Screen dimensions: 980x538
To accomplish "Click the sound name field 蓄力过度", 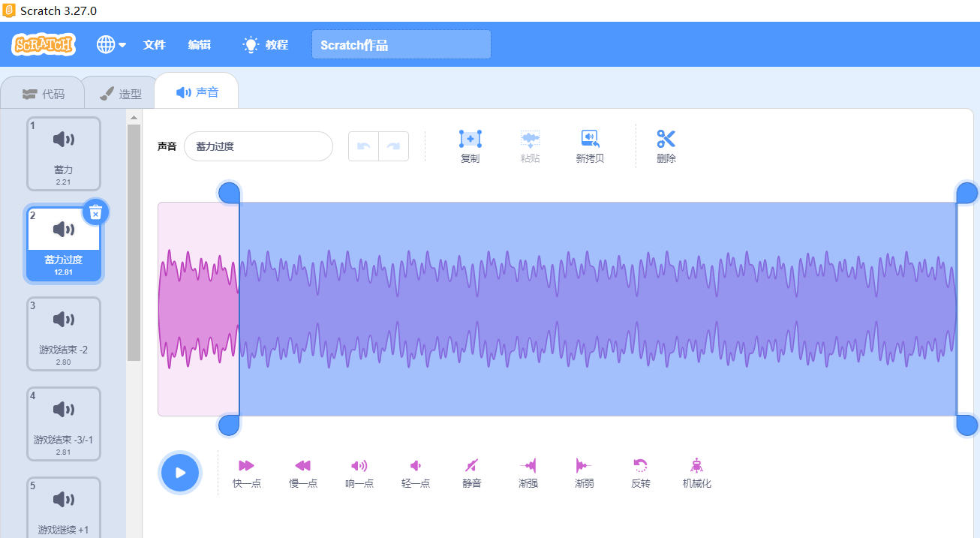I will (x=258, y=146).
